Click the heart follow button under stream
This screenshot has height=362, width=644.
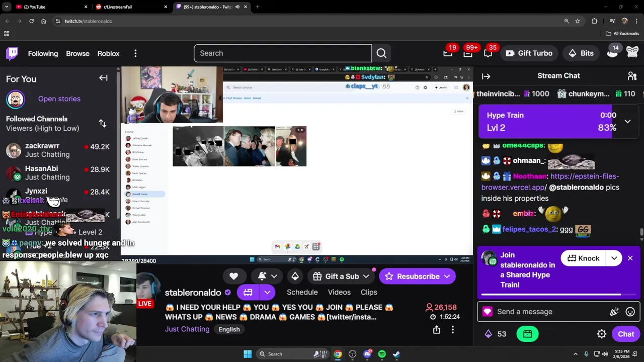(233, 276)
